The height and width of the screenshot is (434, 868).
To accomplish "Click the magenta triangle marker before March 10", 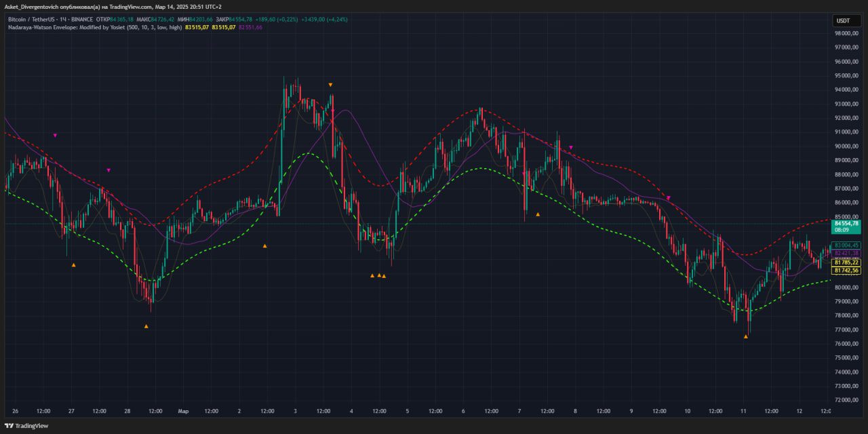I will point(669,197).
